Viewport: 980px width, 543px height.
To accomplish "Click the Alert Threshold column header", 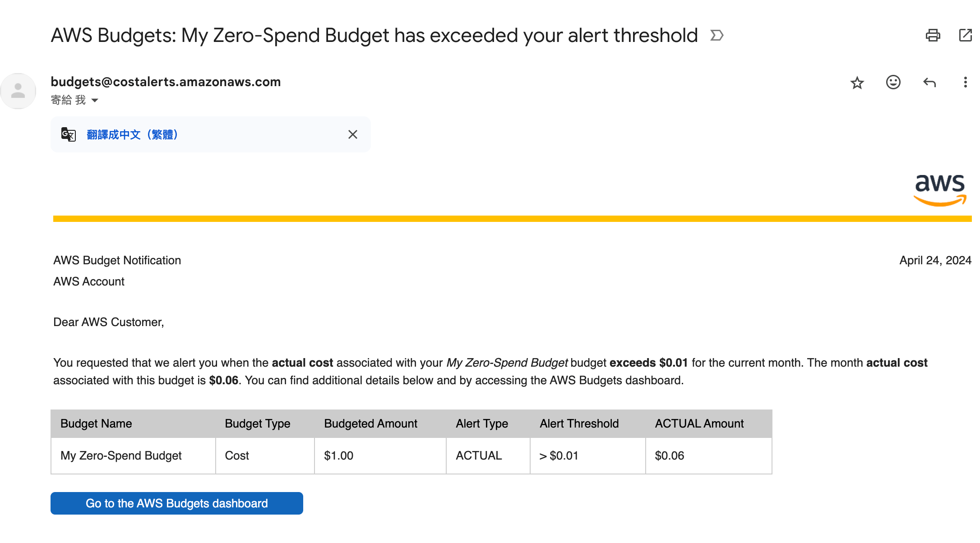I will 579,423.
